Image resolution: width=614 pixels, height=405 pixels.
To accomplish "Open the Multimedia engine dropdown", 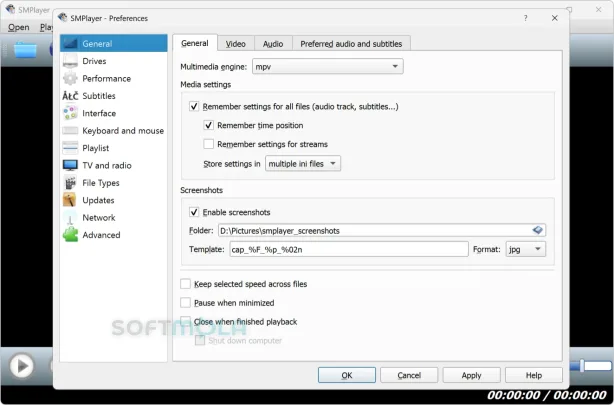I will pyautogui.click(x=328, y=67).
